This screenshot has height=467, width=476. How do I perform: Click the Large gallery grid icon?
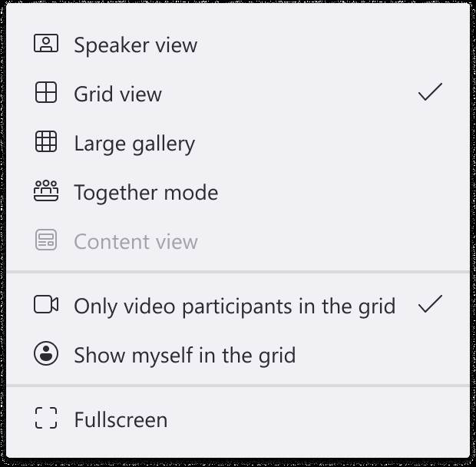click(x=46, y=143)
